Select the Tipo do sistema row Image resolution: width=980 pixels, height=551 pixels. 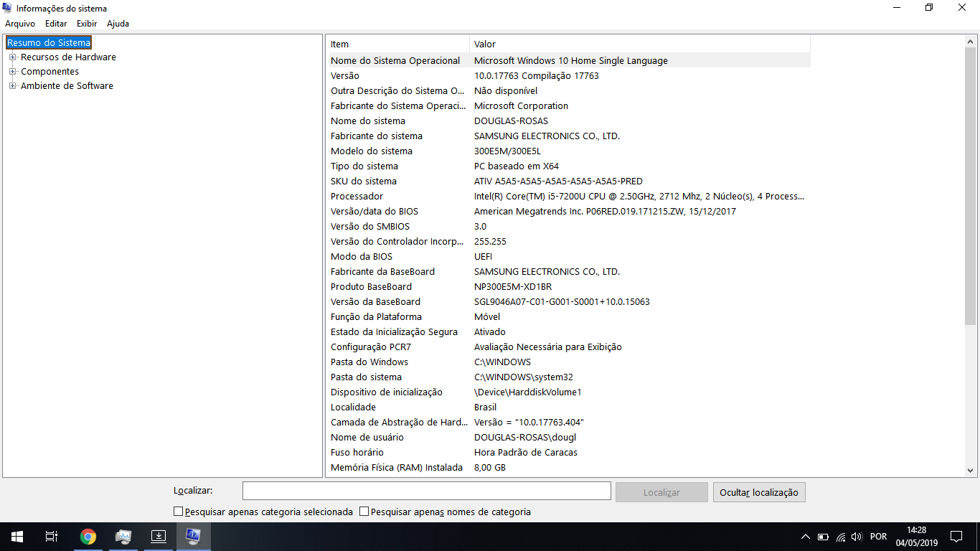tap(568, 166)
